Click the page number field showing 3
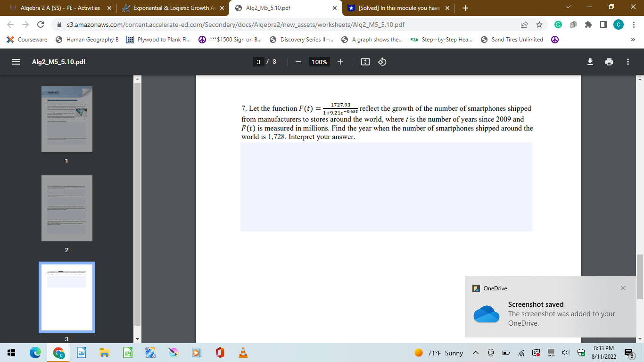 coord(258,62)
